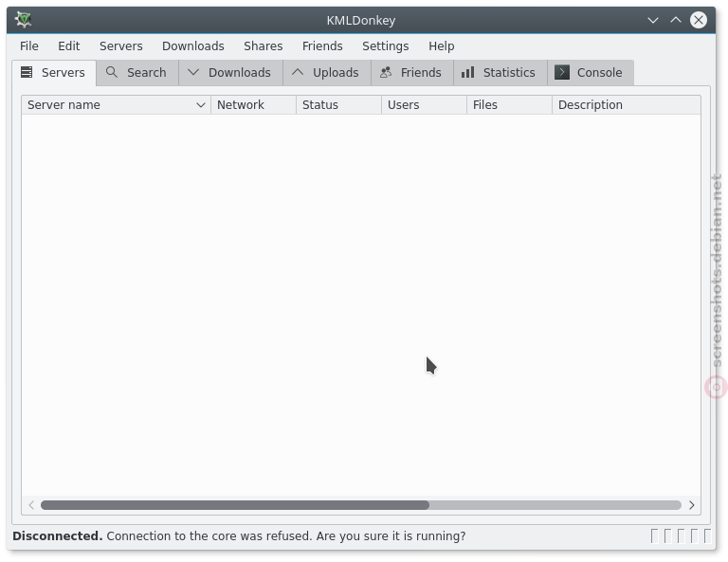Sort by Description column header
This screenshot has height=562, width=728.
point(627,105)
